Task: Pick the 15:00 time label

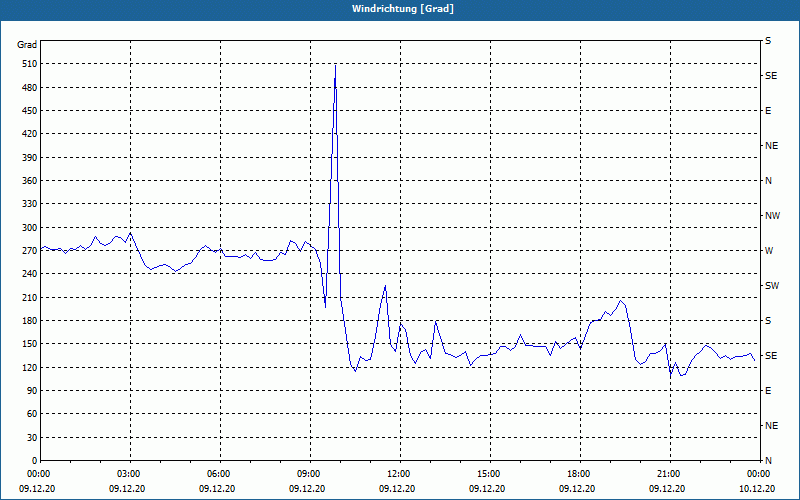Action: click(x=490, y=474)
